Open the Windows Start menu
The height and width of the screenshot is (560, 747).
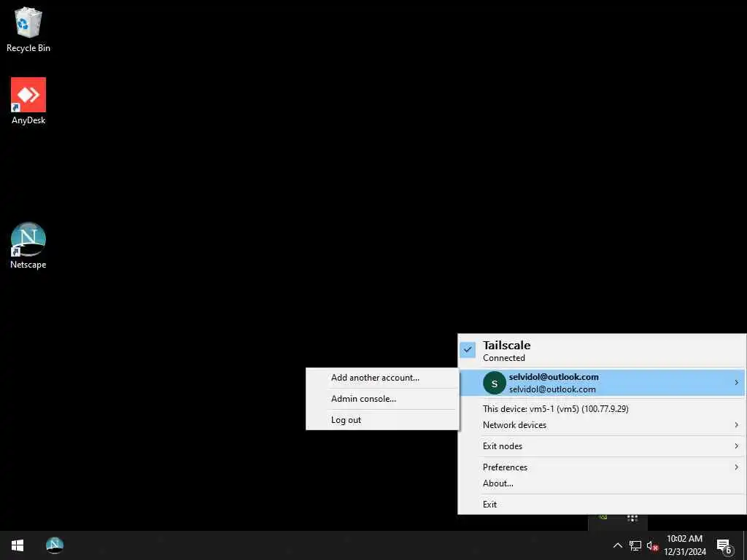[18, 545]
